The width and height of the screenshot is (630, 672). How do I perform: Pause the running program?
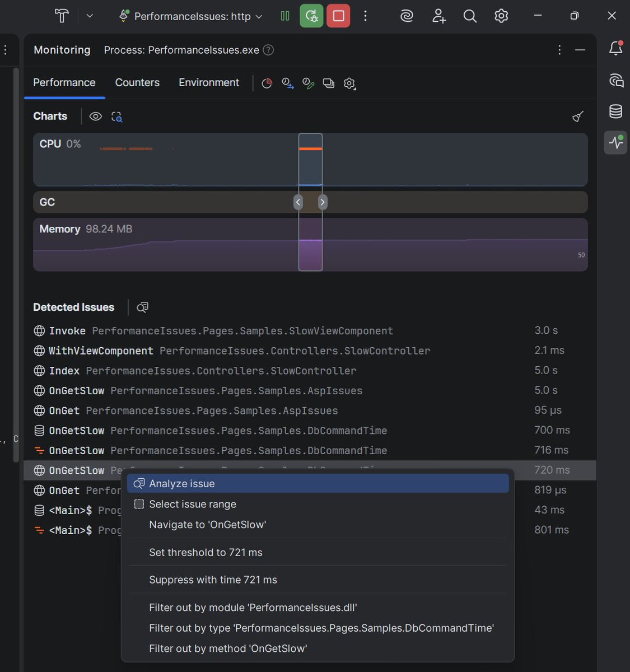285,16
